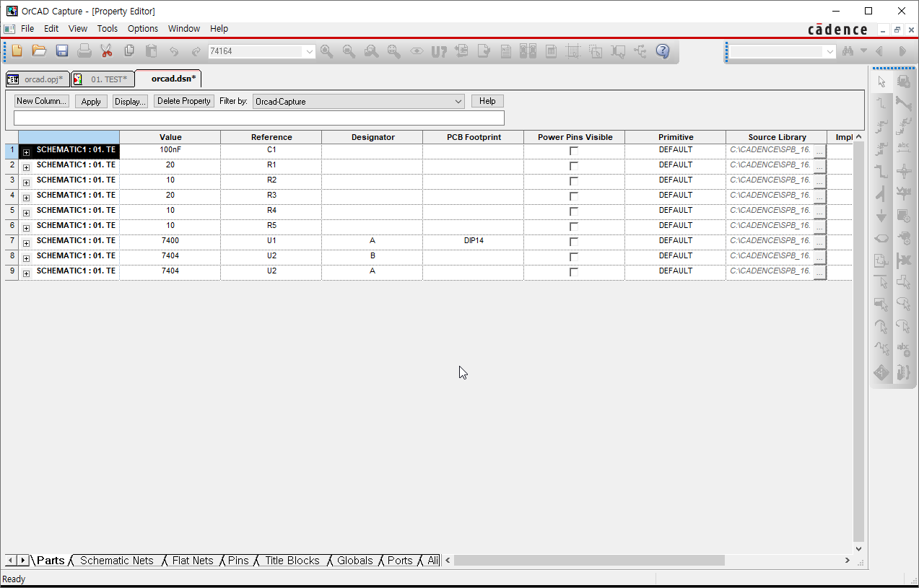Click the Undo arrow icon
This screenshot has height=588, width=919.
(x=174, y=51)
